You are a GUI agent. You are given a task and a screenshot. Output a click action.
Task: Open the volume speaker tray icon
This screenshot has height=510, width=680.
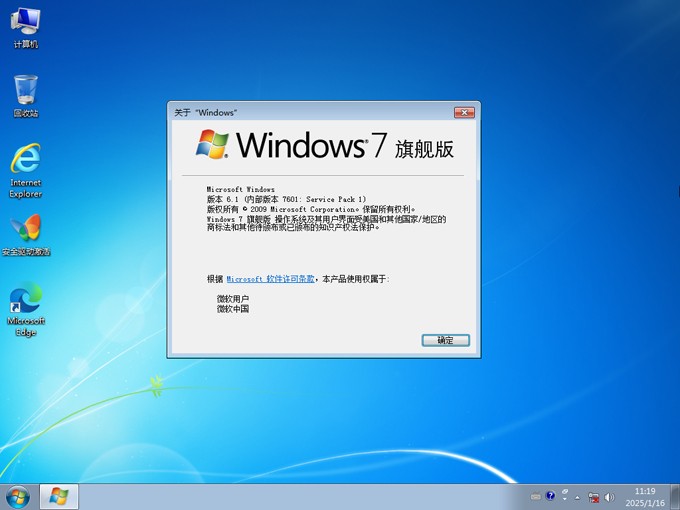[x=609, y=497]
